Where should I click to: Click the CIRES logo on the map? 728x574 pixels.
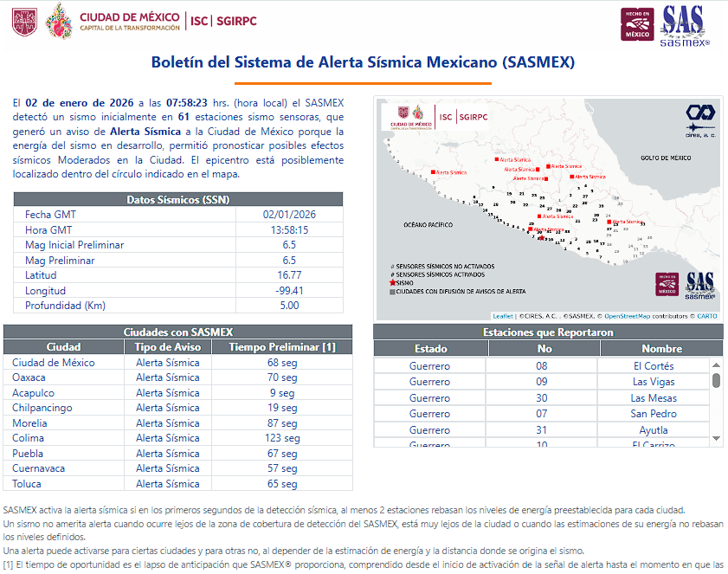click(699, 118)
